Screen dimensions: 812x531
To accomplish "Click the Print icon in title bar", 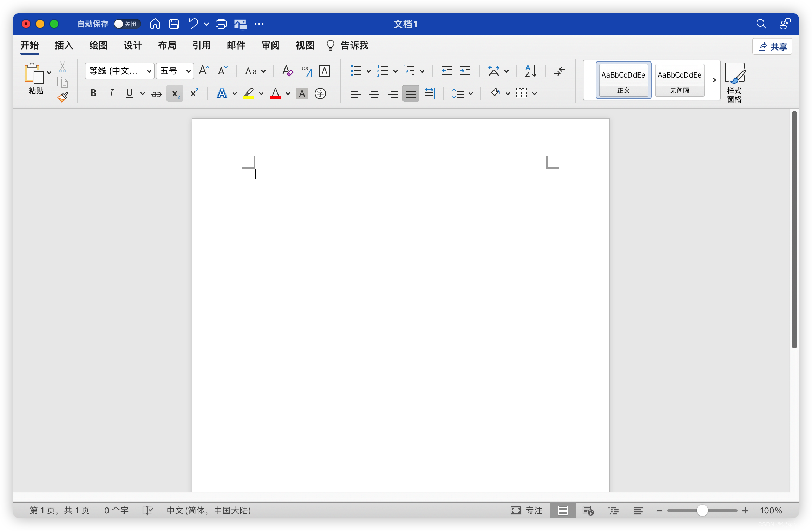I will 221,24.
